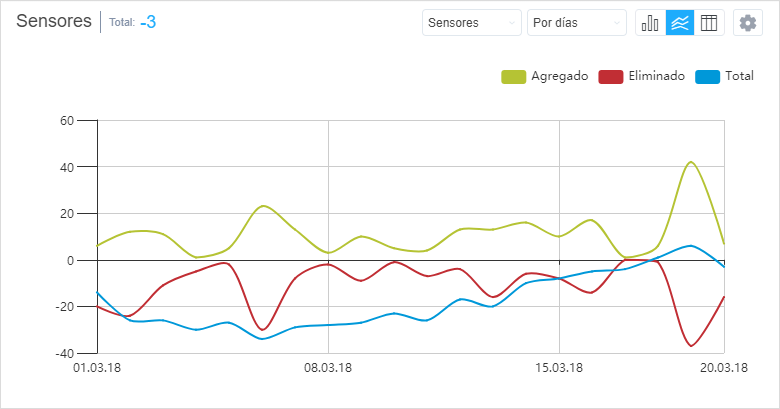Expand the Por días period dropdown
This screenshot has height=409, width=780.
[576, 23]
